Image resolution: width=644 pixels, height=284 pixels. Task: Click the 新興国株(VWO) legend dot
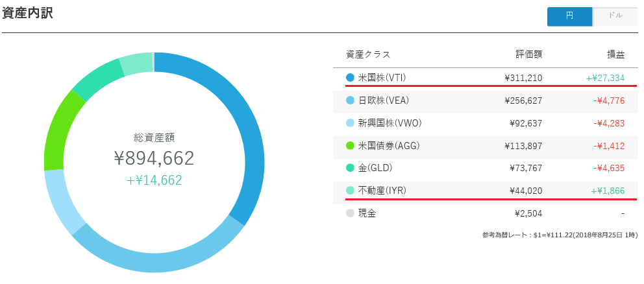click(x=350, y=123)
